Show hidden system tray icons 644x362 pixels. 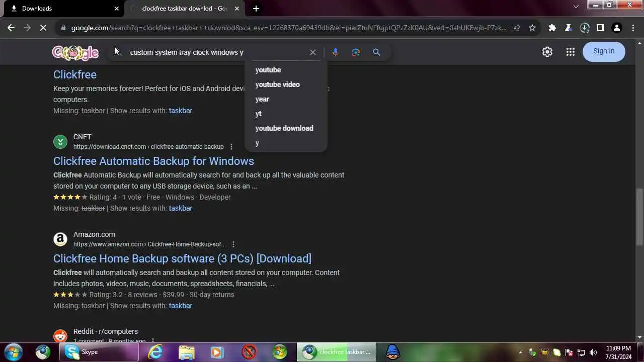coord(520,352)
